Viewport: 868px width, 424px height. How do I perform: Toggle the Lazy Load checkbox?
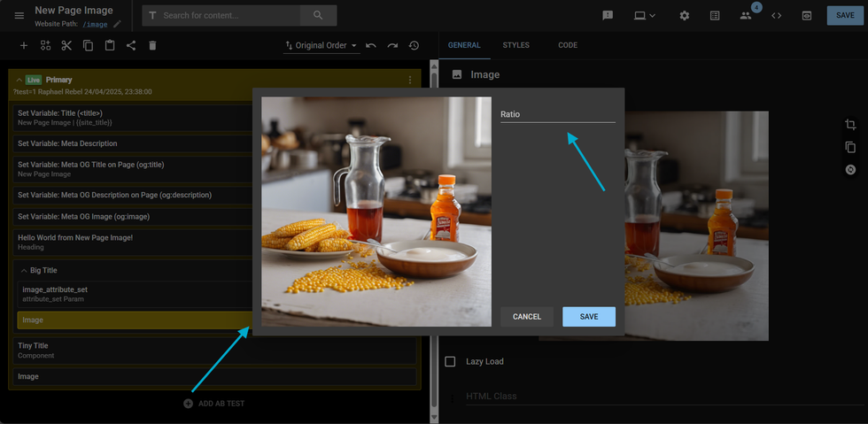(x=450, y=361)
